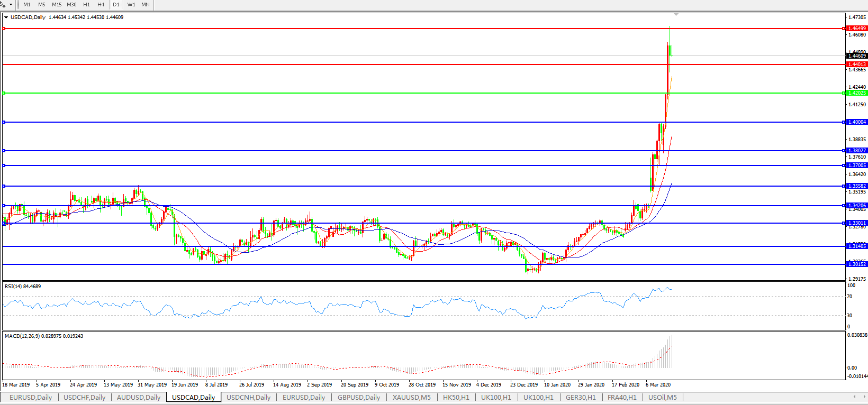
Task: Select red 1.46499 horizontal line handle
Action: pos(4,29)
